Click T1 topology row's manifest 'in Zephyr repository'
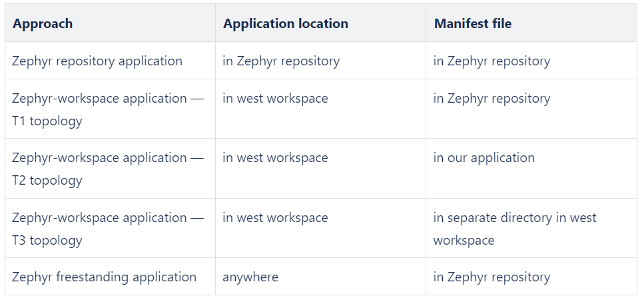Image resolution: width=644 pixels, height=302 pixels. [531, 109]
